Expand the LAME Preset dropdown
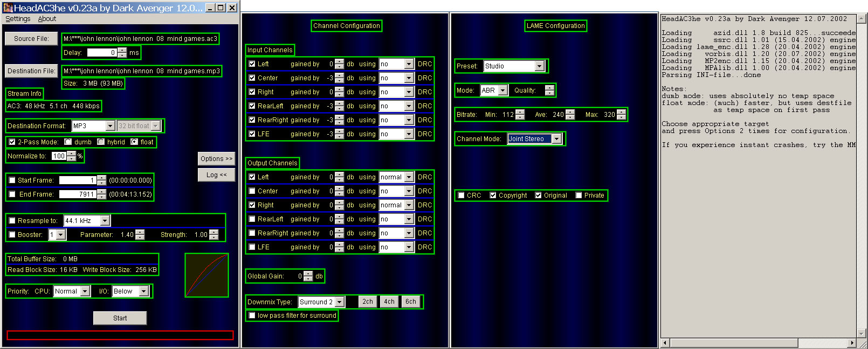This screenshot has width=868, height=349. click(x=539, y=66)
